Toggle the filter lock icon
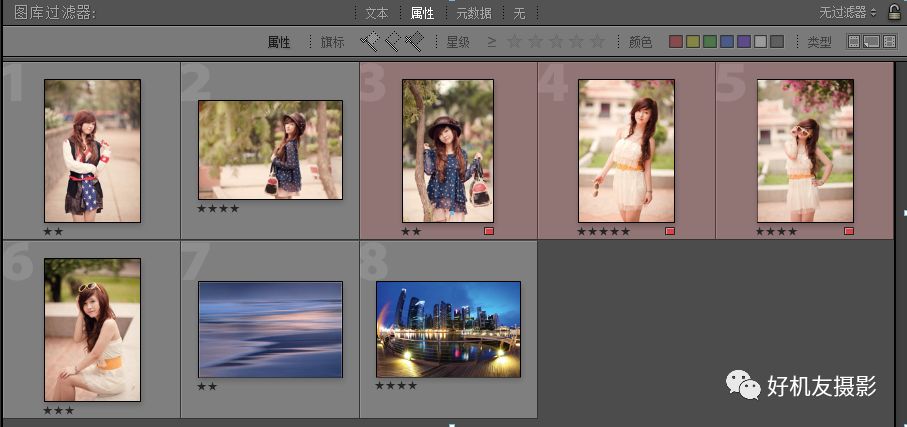The height and width of the screenshot is (427, 907). pyautogui.click(x=894, y=12)
